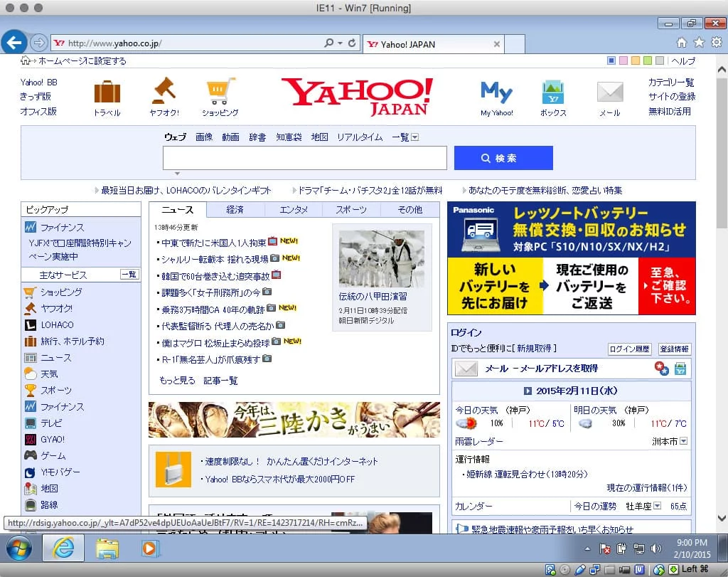
Task: Open the IE favorites star icon
Action: pyautogui.click(x=699, y=43)
